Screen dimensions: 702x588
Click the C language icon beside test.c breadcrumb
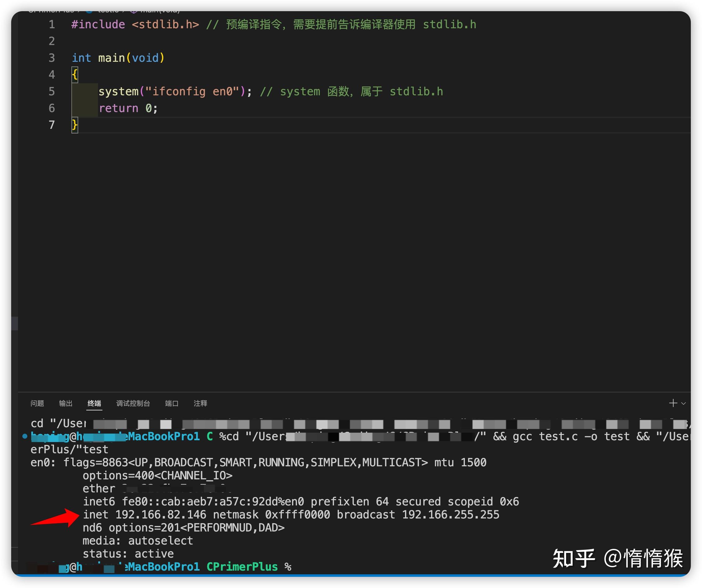pyautogui.click(x=88, y=10)
